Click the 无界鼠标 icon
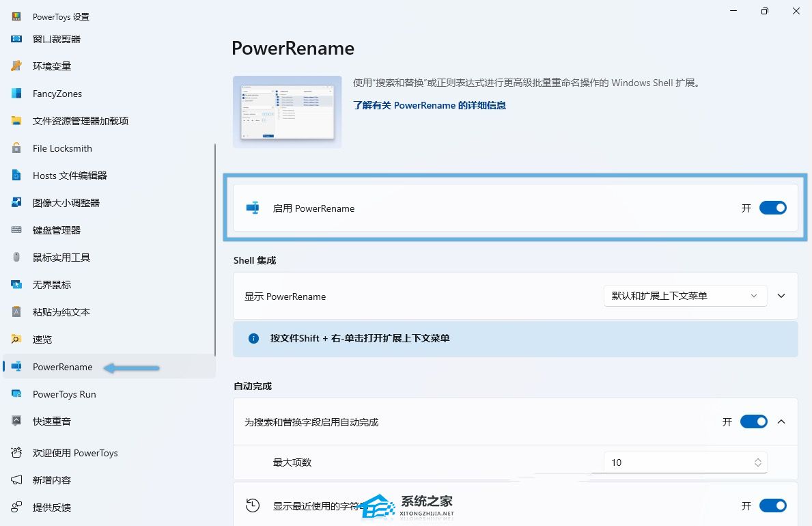812x526 pixels. coord(16,284)
